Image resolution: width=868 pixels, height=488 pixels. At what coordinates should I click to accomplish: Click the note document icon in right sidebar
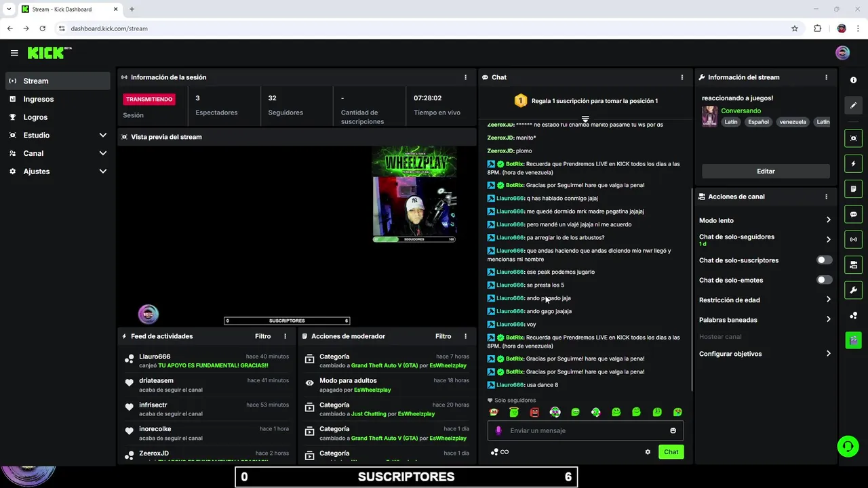(x=853, y=188)
